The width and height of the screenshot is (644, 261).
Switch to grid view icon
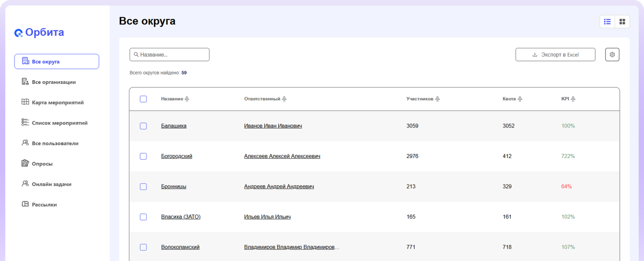tap(622, 21)
